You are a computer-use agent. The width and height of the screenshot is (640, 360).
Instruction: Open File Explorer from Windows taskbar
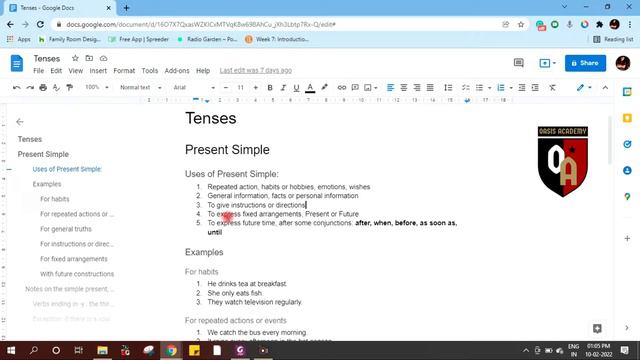pos(102,350)
